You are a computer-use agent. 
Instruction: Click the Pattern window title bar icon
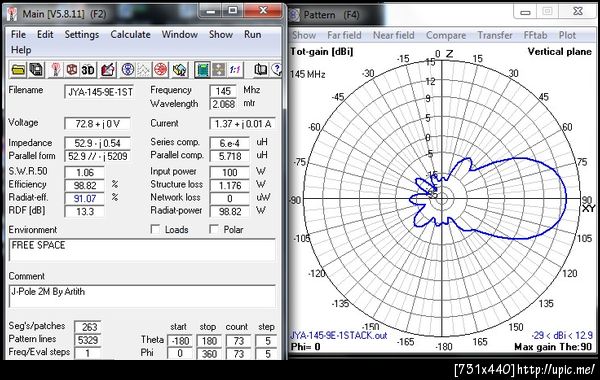coord(294,15)
